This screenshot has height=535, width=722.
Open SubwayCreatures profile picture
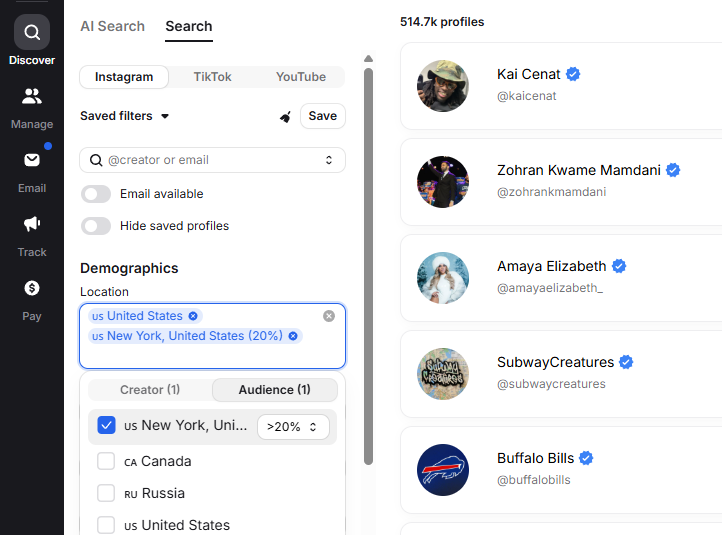(443, 374)
